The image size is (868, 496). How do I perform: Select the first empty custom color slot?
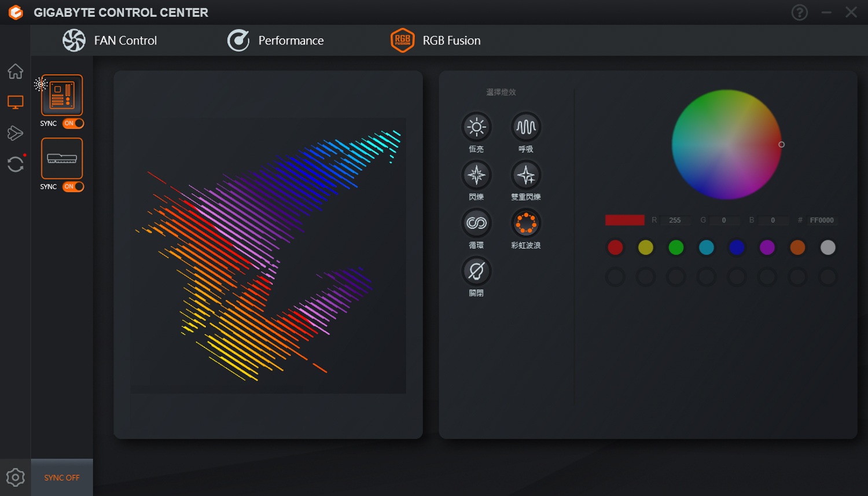(x=615, y=277)
